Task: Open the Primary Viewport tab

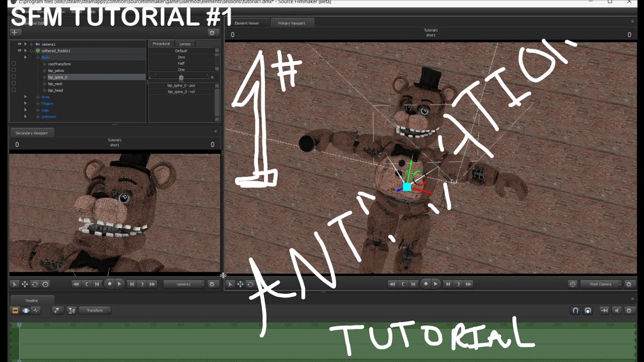Action: click(292, 23)
